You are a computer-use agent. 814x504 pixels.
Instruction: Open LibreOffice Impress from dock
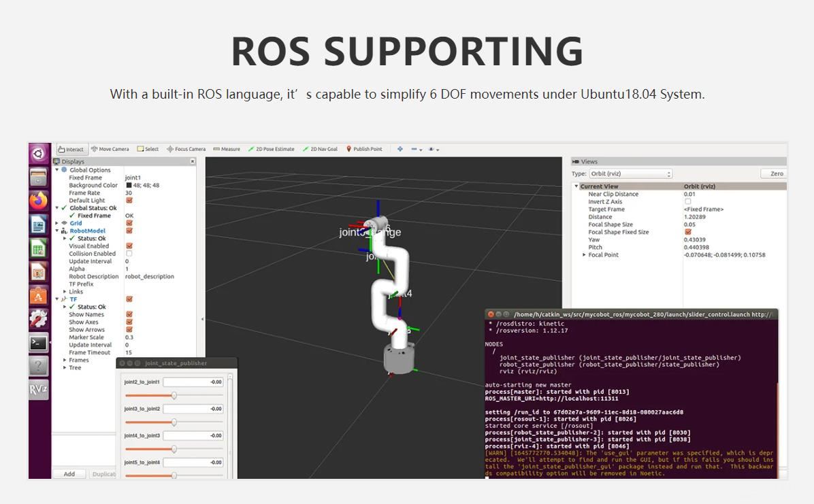tap(38, 272)
